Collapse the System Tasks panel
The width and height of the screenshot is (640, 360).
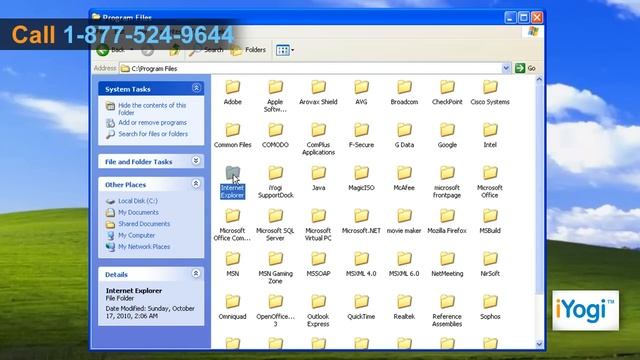coord(196,88)
